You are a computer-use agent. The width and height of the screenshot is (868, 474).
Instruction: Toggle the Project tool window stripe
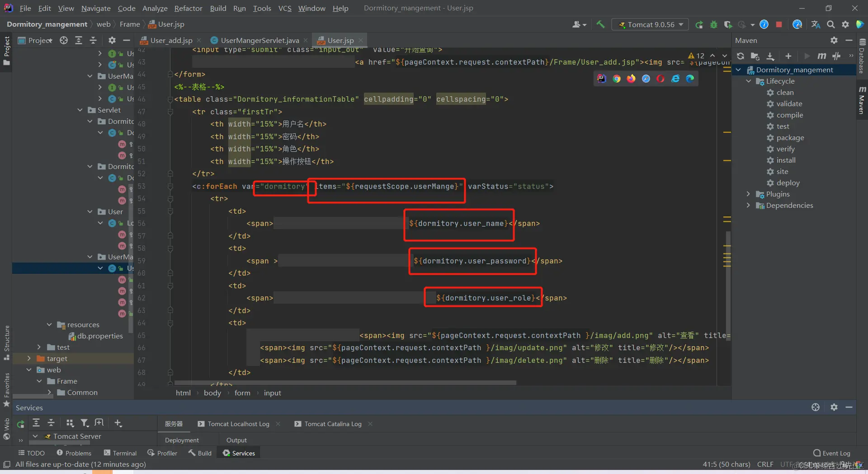[6, 51]
